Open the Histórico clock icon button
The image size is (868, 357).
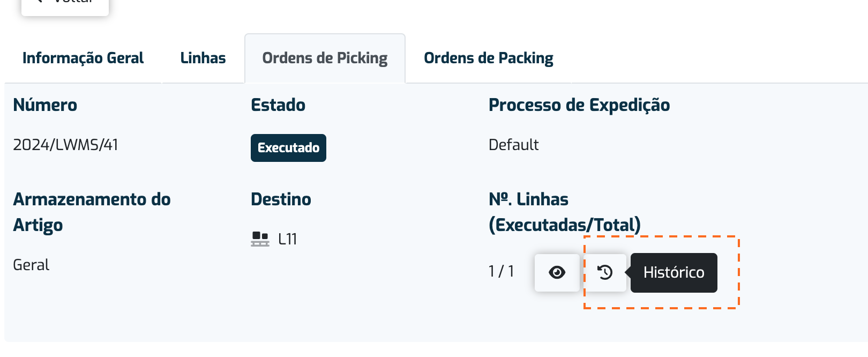605,272
